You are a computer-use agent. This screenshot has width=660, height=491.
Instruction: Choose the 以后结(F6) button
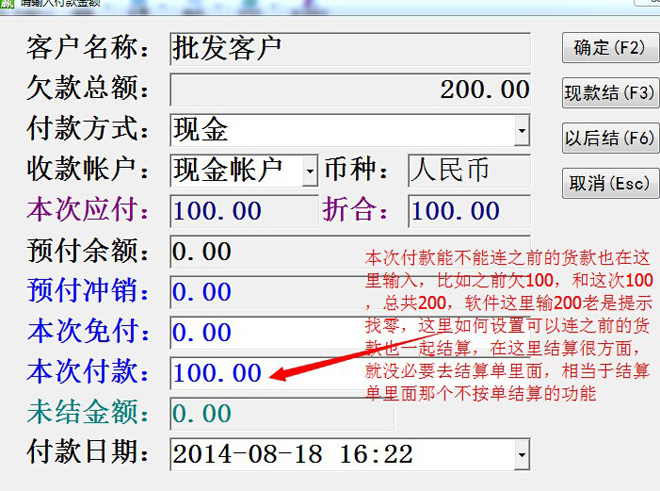(x=609, y=138)
